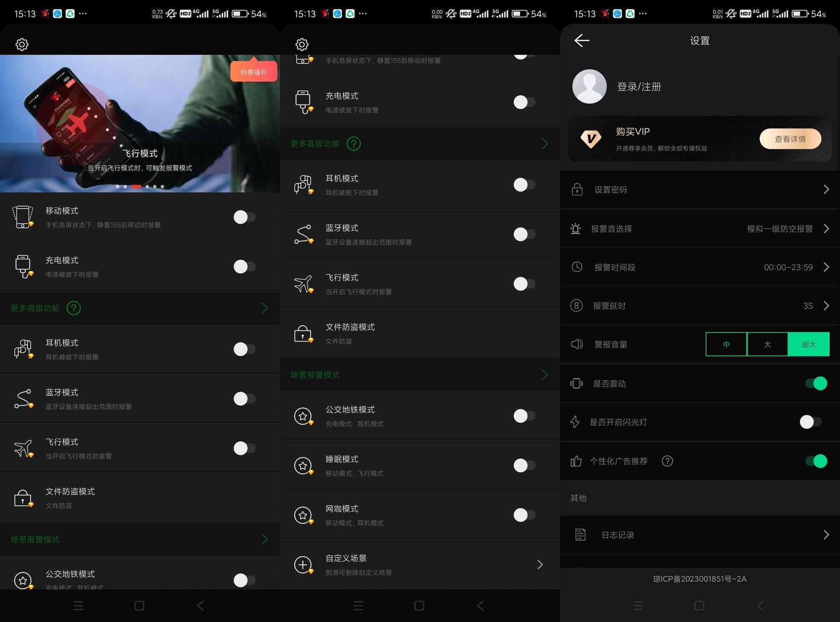Tap the back arrow on 设置 page
The height and width of the screenshot is (622, 840).
pyautogui.click(x=582, y=40)
